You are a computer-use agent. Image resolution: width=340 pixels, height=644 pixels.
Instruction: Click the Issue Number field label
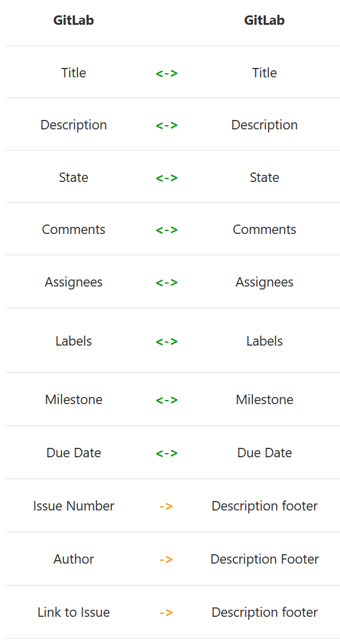(73, 506)
